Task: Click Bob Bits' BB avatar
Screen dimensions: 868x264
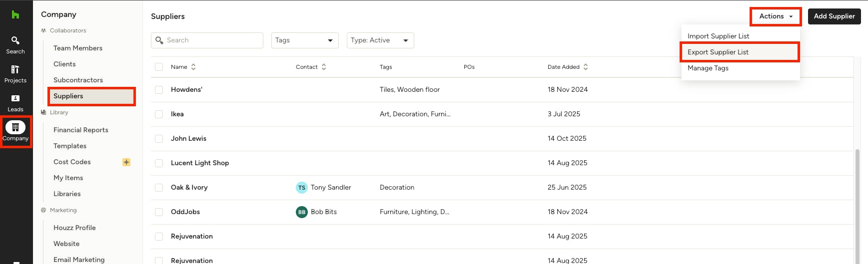Action: pos(302,212)
